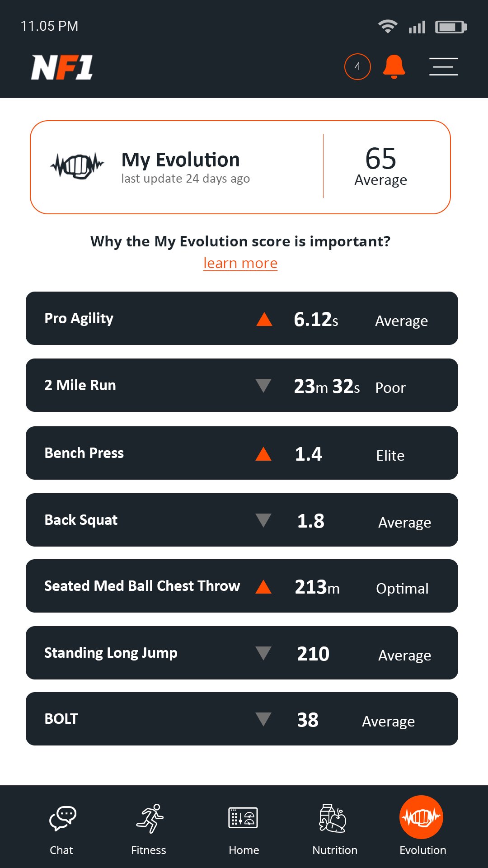Open the hamburger menu icon
Viewport: 488px width, 868px height.
point(443,67)
